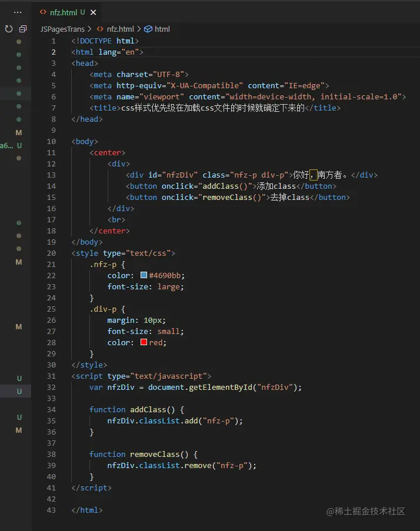Click 'X-UA-Compatible' on line 5

205,86
